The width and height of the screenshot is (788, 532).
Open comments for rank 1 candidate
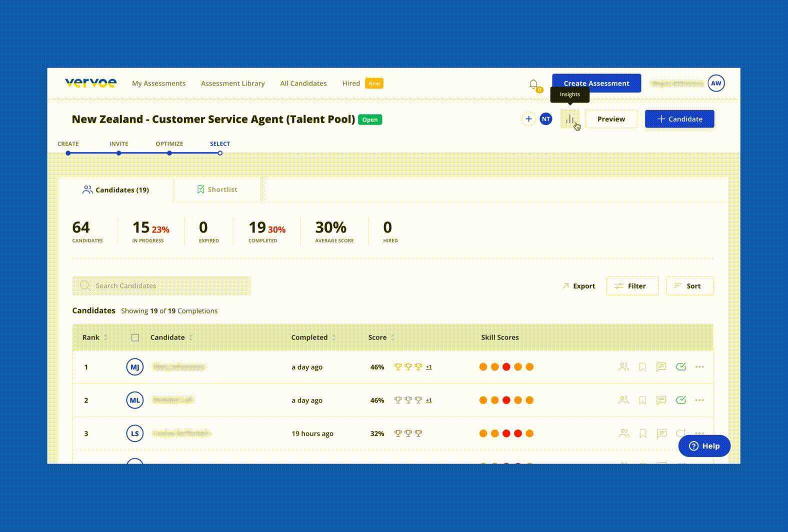coord(661,367)
